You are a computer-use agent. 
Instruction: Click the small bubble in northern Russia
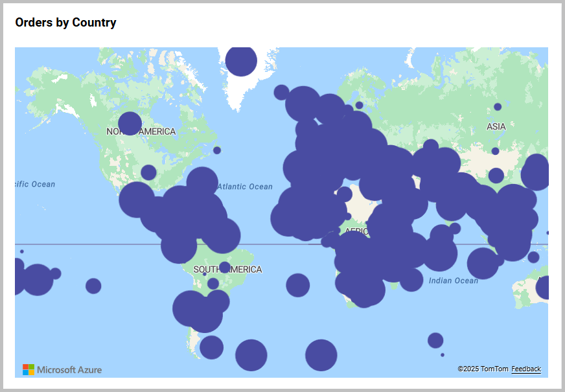[498, 107]
